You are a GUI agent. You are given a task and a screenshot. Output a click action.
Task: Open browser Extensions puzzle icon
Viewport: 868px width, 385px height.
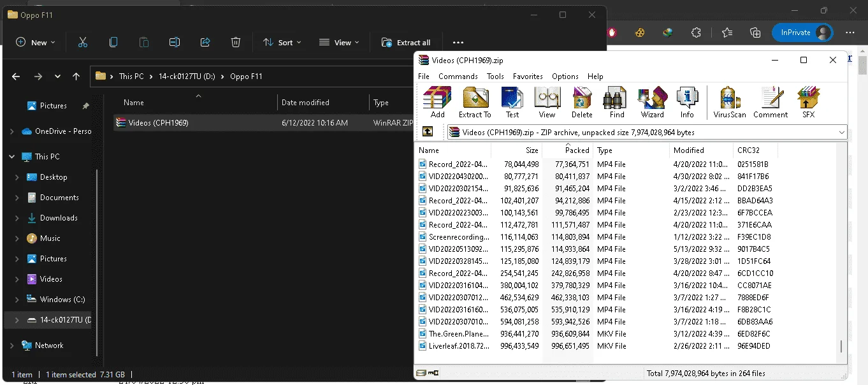pyautogui.click(x=696, y=33)
